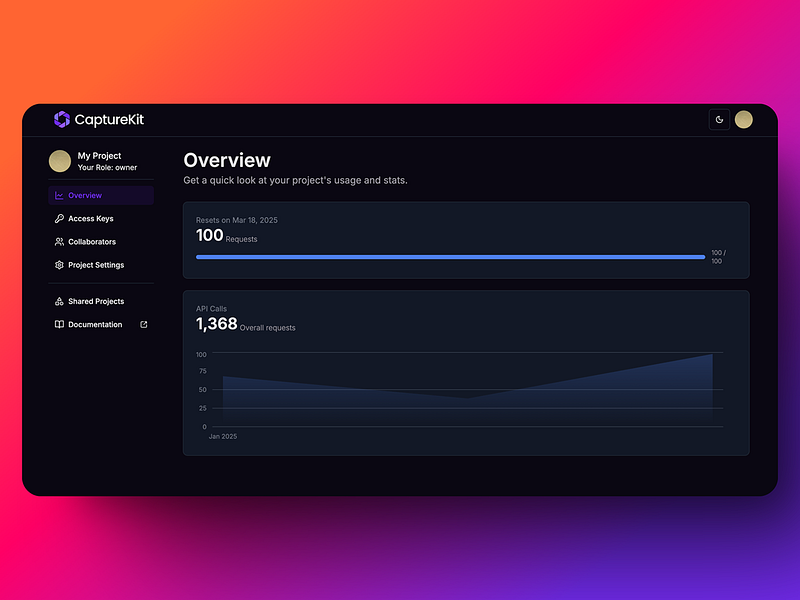The height and width of the screenshot is (600, 800).
Task: Click the Project Settings gear icon
Action: pyautogui.click(x=59, y=265)
